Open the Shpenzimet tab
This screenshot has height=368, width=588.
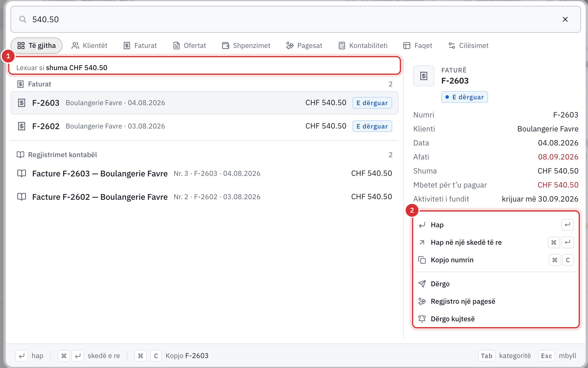pyautogui.click(x=246, y=46)
